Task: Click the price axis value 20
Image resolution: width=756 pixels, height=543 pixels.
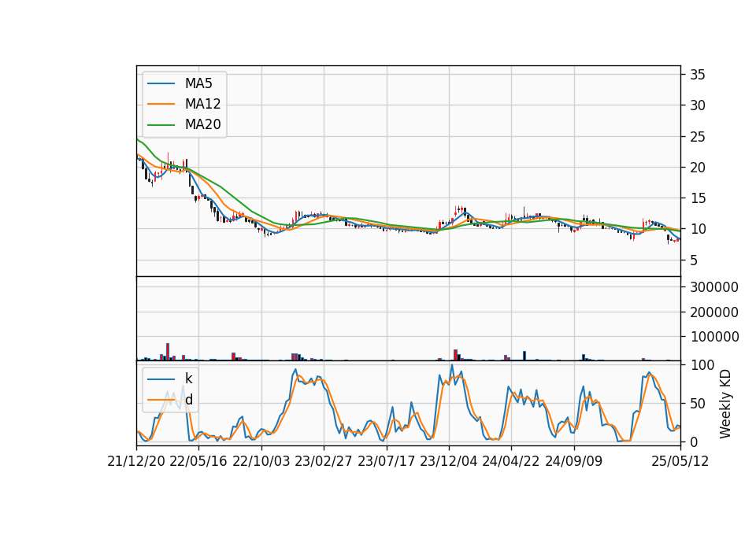Action: click(698, 168)
